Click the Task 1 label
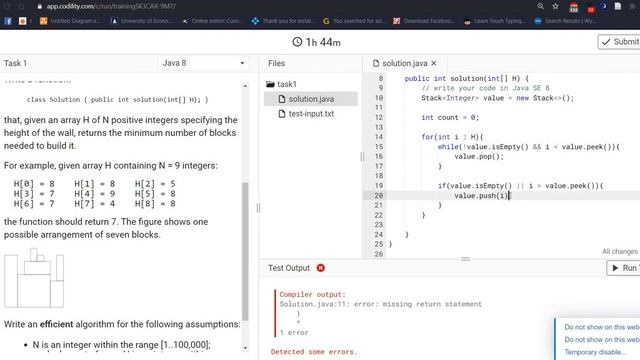Image resolution: width=640 pixels, height=360 pixels. click(x=16, y=63)
